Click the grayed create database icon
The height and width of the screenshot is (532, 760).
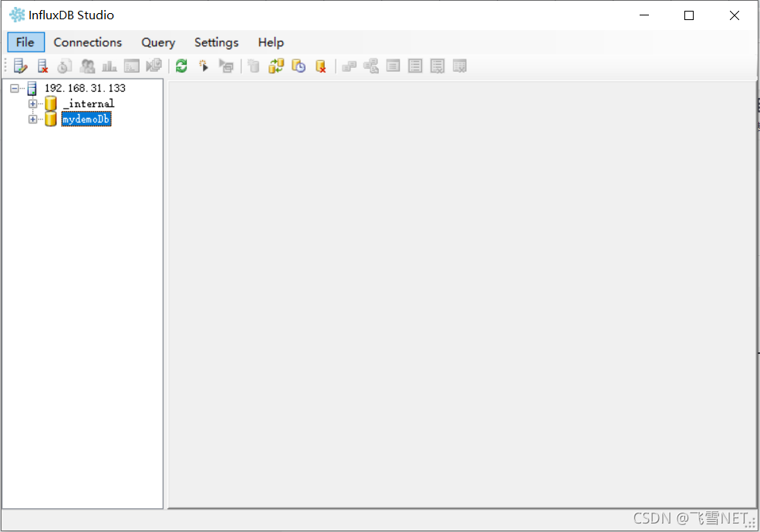pyautogui.click(x=254, y=66)
